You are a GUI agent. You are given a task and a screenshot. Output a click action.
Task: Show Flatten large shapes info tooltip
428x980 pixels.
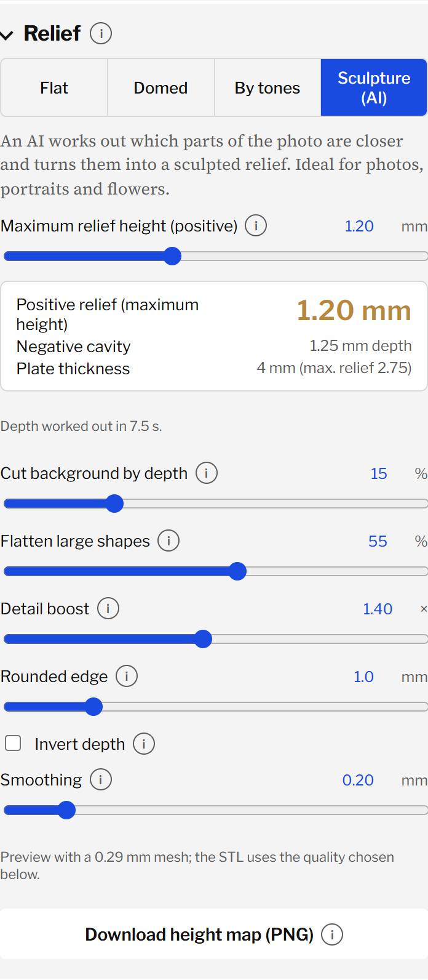click(x=168, y=540)
